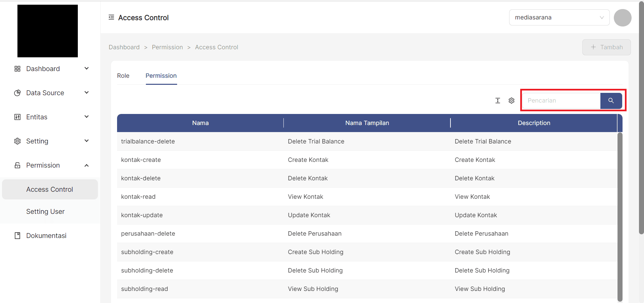Image resolution: width=644 pixels, height=303 pixels.
Task: Click the Data Source pie chart icon
Action: tap(17, 93)
